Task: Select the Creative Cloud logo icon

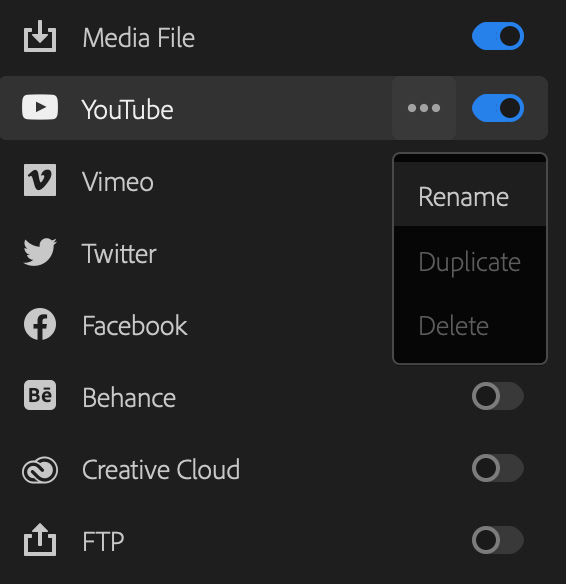Action: (x=40, y=470)
